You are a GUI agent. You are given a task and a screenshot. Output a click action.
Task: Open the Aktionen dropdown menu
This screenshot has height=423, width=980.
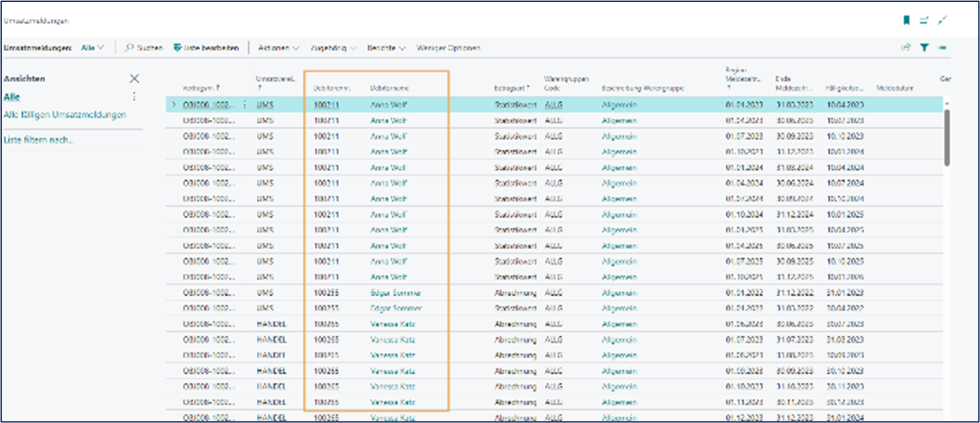click(279, 48)
